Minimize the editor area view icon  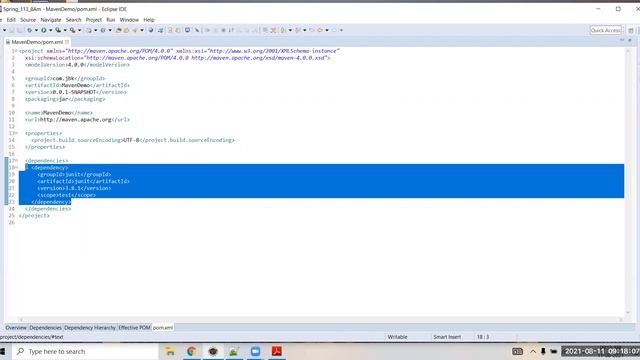tap(622, 40)
